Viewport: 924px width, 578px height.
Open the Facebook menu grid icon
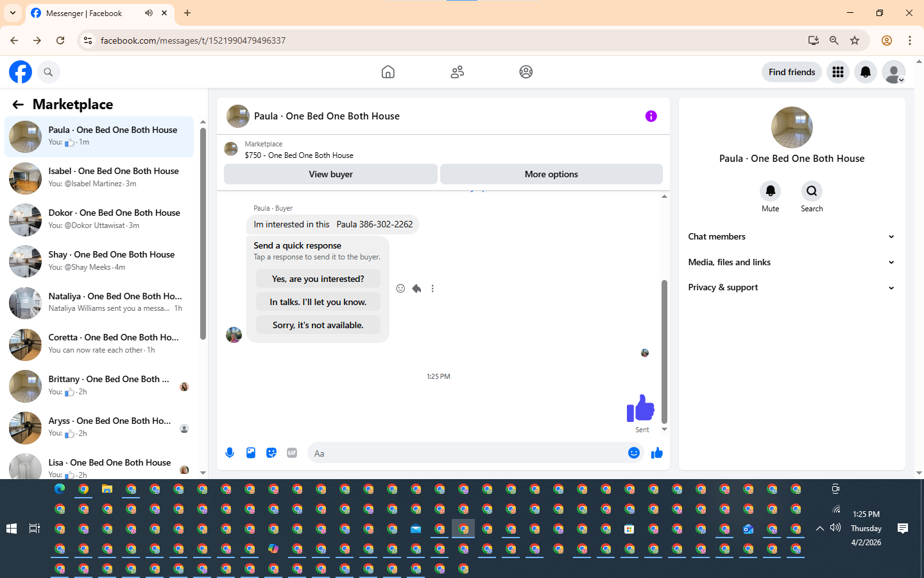838,72
